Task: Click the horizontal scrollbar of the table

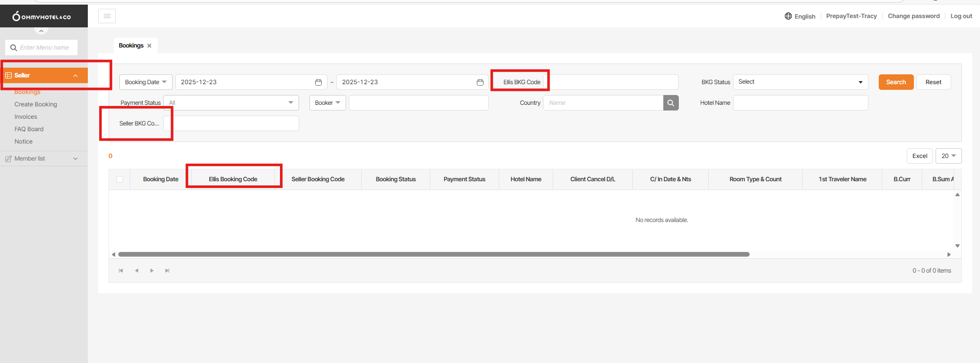Action: [433, 254]
